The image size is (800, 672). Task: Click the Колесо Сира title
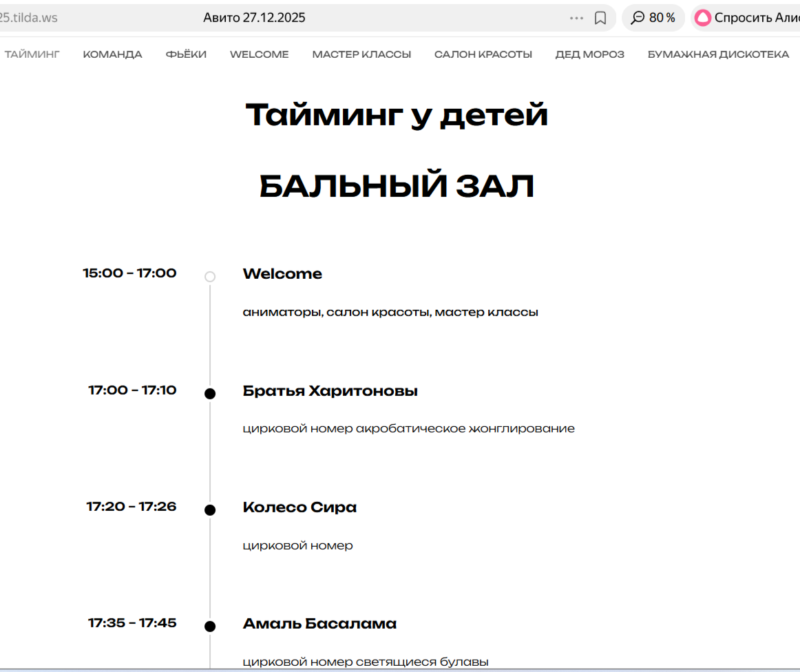tap(299, 507)
